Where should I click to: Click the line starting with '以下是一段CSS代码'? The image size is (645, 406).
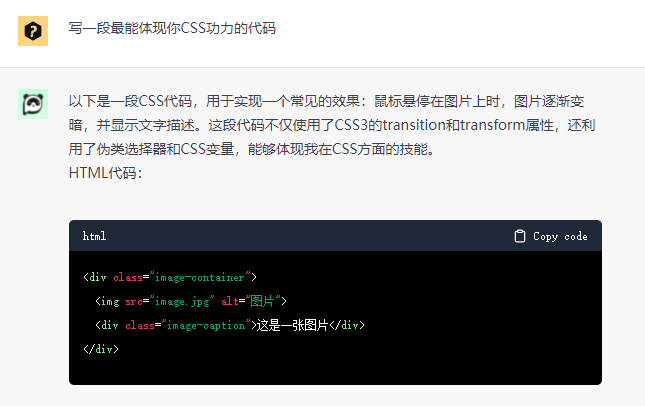[x=326, y=101]
